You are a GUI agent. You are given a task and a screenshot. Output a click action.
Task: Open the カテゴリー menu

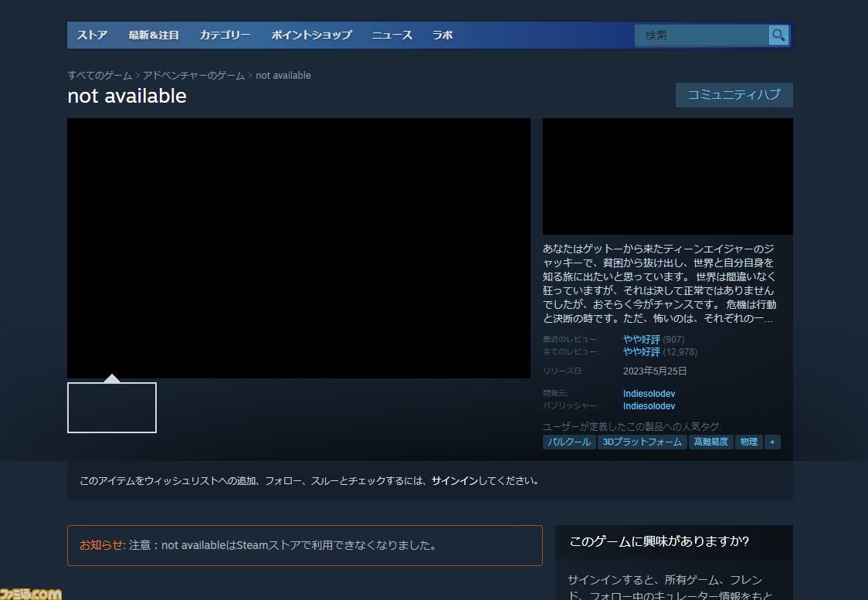[x=225, y=35]
